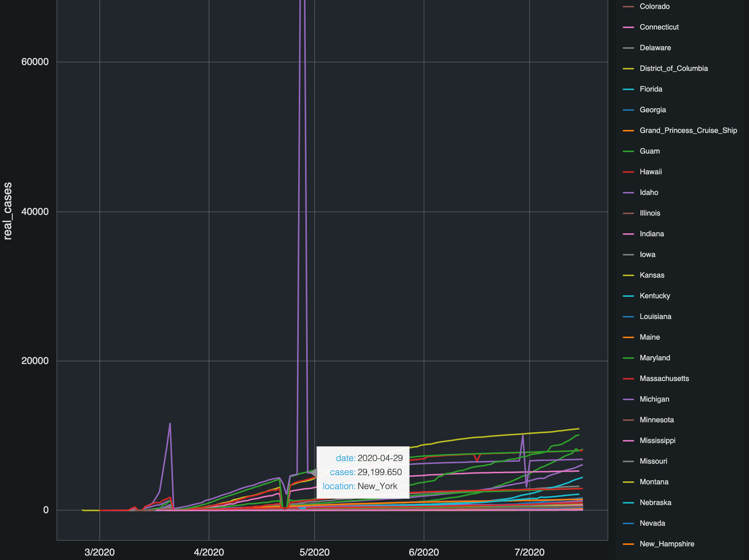Click the real_cases y-axis title
This screenshot has width=749, height=560.
pos(7,211)
